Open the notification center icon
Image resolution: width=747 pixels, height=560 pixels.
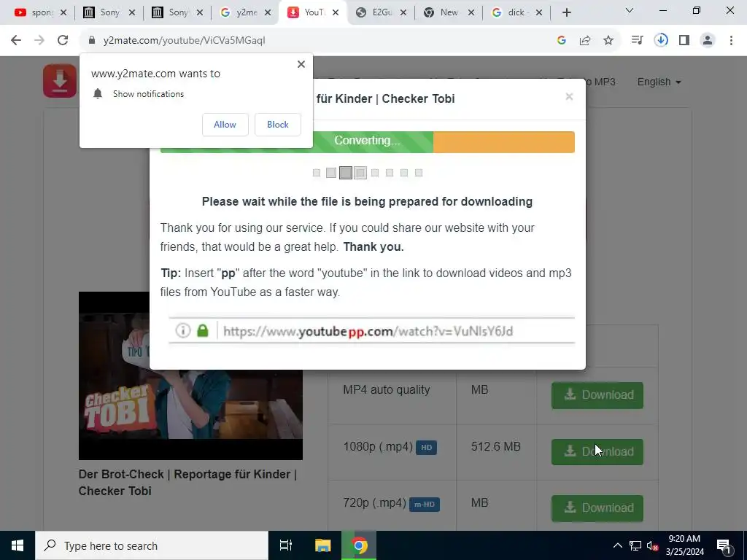pos(724,545)
